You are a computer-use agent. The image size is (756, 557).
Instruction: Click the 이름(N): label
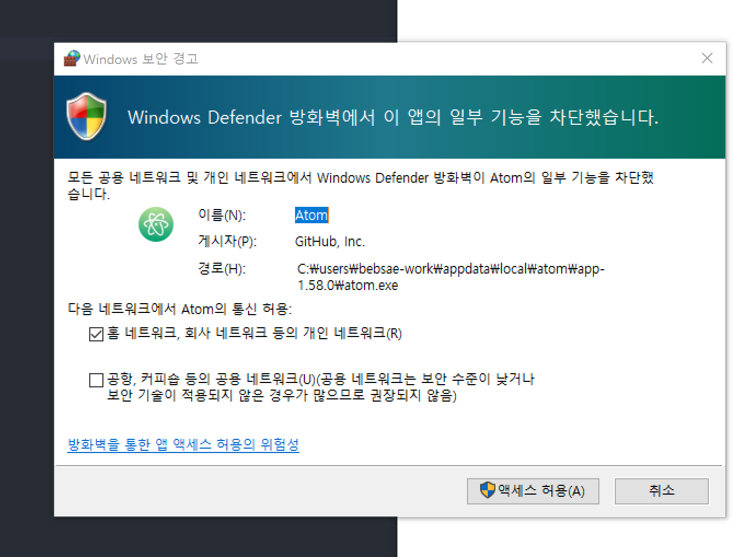[x=222, y=215]
